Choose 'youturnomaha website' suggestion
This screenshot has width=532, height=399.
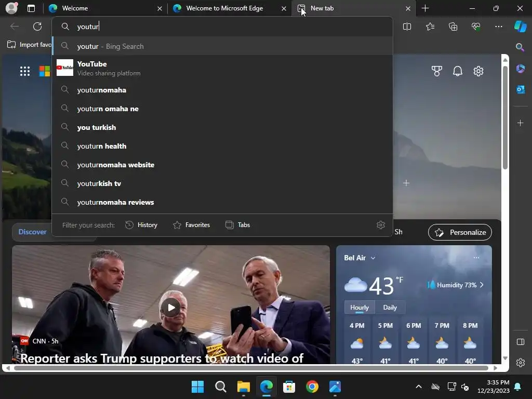pyautogui.click(x=222, y=165)
